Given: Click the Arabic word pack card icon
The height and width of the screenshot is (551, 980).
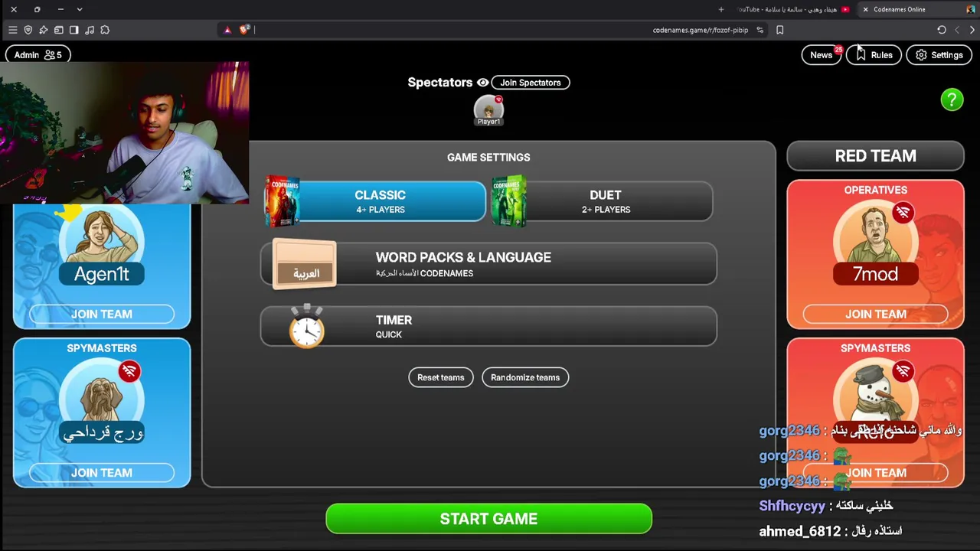Looking at the screenshot, I should point(304,264).
